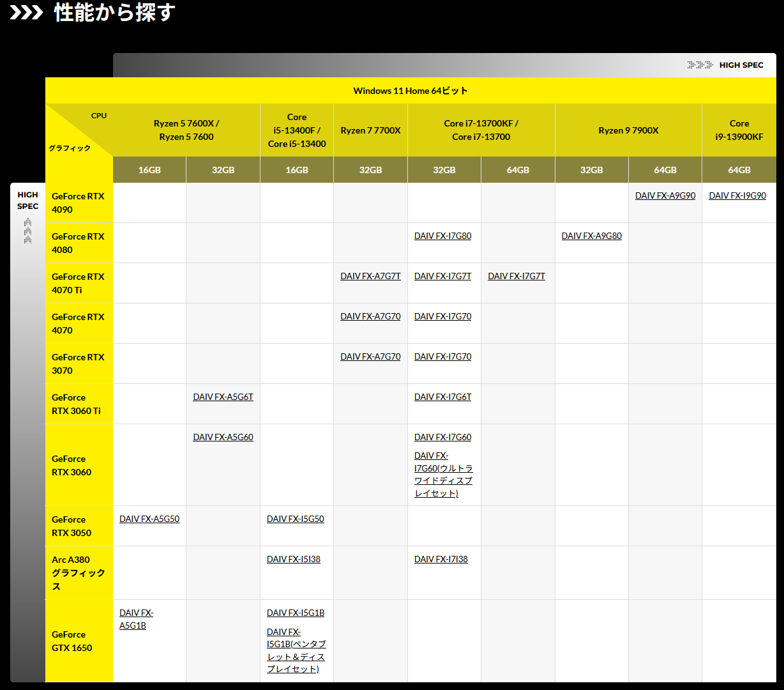The height and width of the screenshot is (690, 784).
Task: Open the DAIV FX-I5I38 link
Action: point(294,559)
